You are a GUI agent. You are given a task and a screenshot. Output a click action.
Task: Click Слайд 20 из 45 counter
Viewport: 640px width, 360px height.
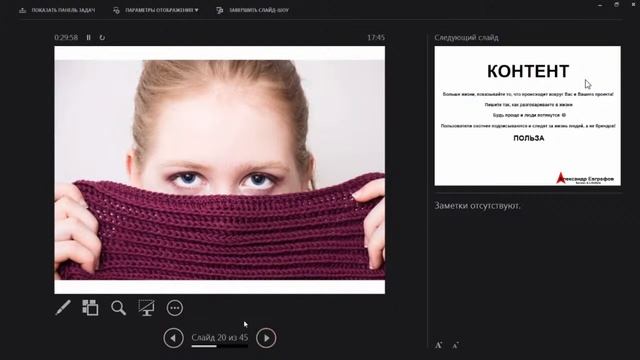220,338
